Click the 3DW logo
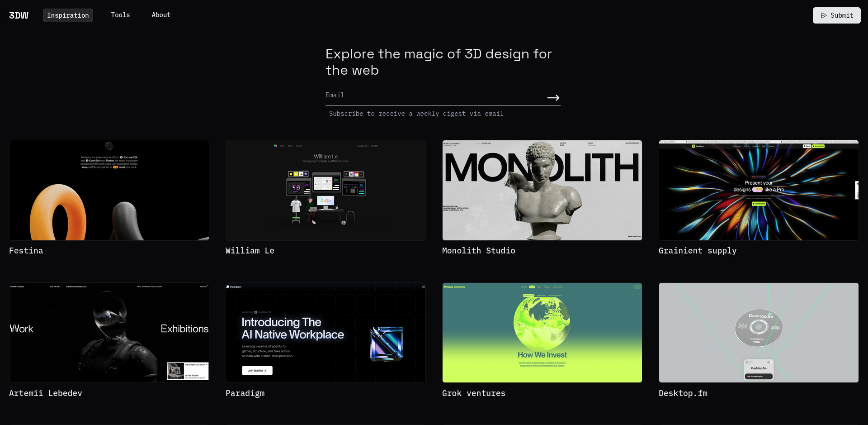868x425 pixels. click(x=19, y=15)
